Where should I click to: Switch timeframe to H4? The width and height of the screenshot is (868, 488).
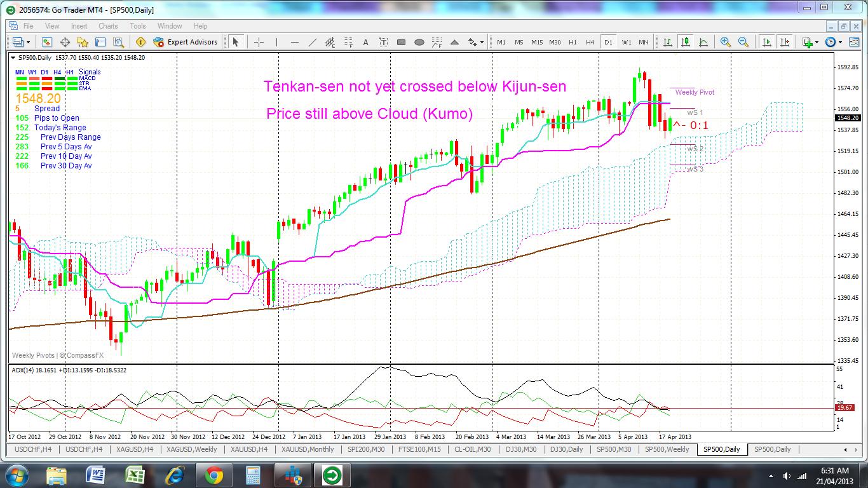point(590,41)
